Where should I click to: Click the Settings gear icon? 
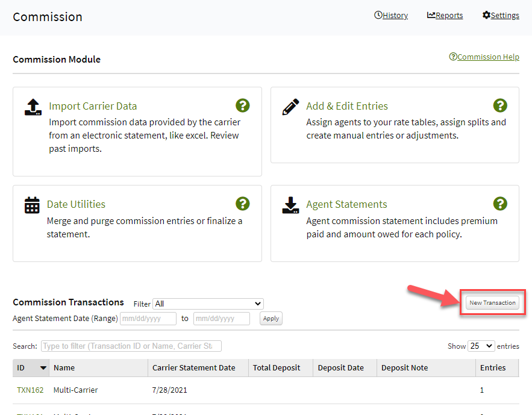coord(485,14)
